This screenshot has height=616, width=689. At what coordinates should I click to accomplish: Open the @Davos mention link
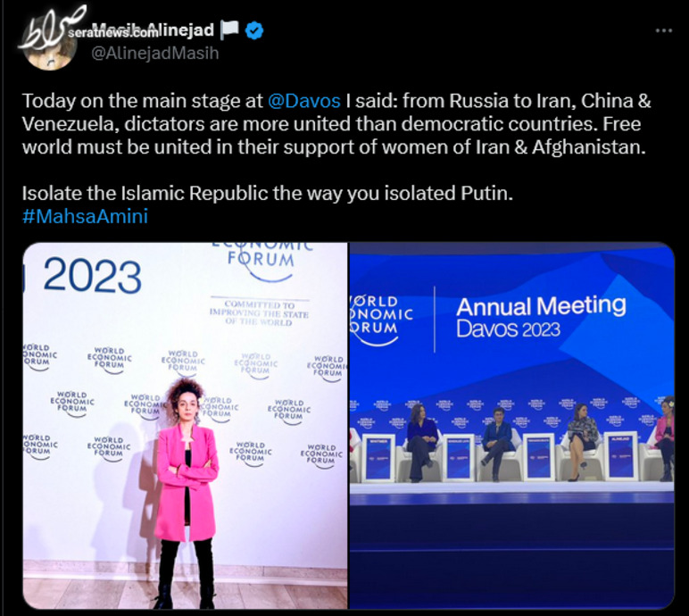[304, 101]
